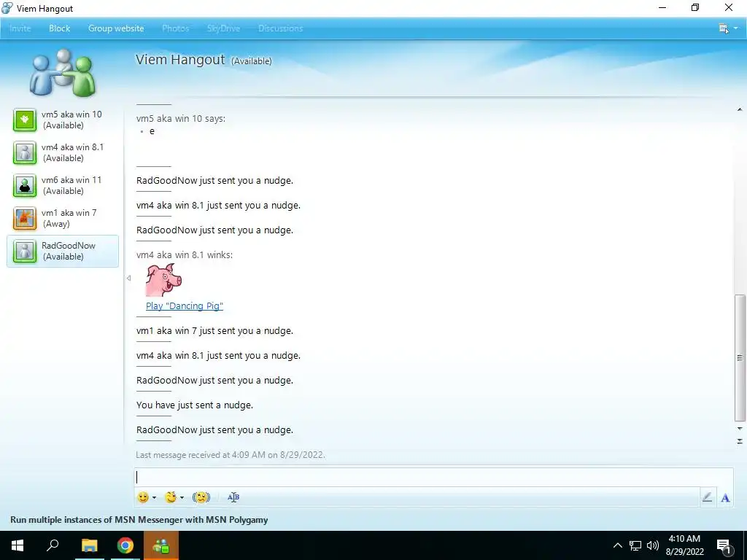The image size is (747, 560).
Task: Click vm4 aka win 8.1 avatar
Action: (x=25, y=152)
